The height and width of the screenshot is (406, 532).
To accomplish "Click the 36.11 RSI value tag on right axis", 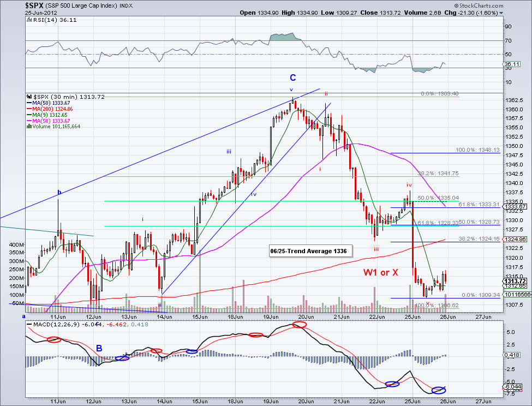I will [x=512, y=64].
